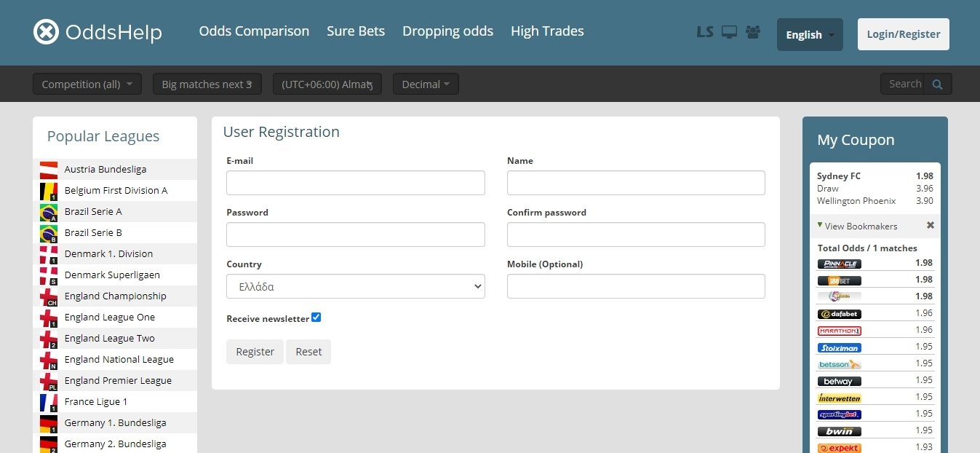Image resolution: width=980 pixels, height=453 pixels.
Task: Open the English language dropdown
Action: 810,35
